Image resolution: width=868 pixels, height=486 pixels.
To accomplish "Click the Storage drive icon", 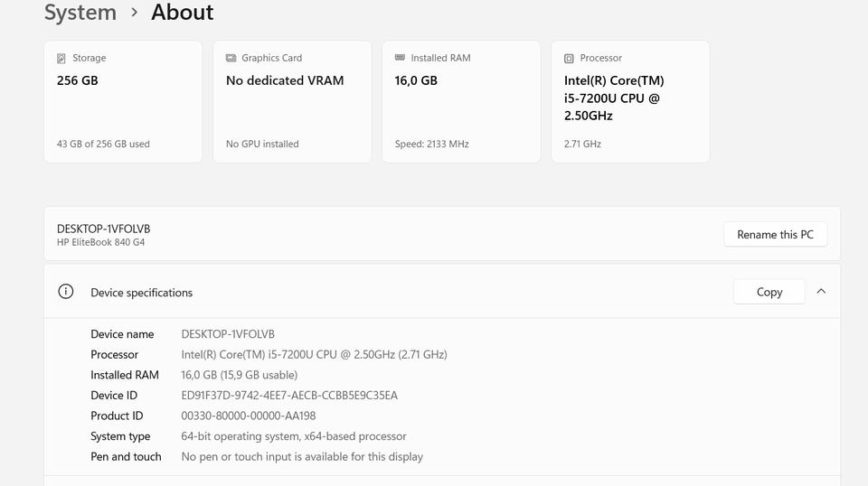I will pyautogui.click(x=61, y=59).
